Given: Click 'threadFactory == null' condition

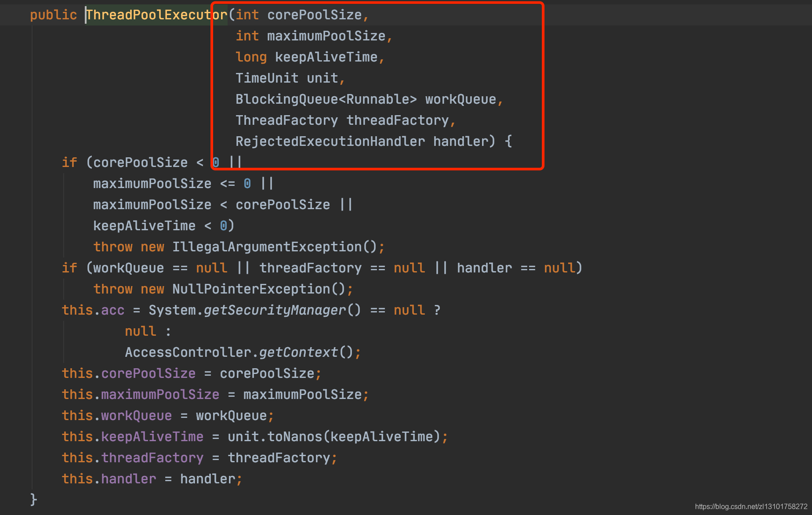Looking at the screenshot, I should pos(342,268).
